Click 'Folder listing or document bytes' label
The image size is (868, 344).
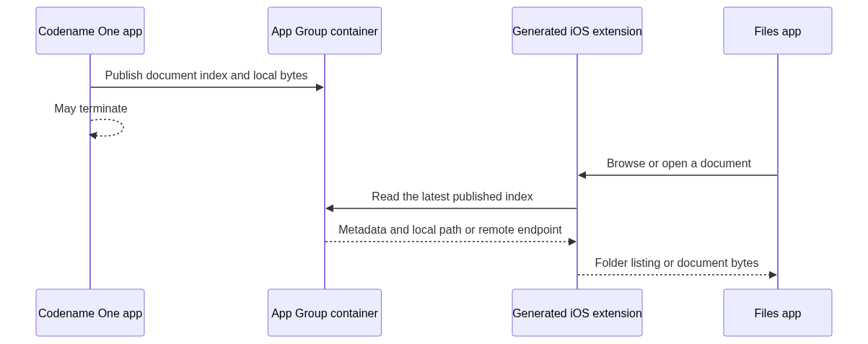[677, 263]
